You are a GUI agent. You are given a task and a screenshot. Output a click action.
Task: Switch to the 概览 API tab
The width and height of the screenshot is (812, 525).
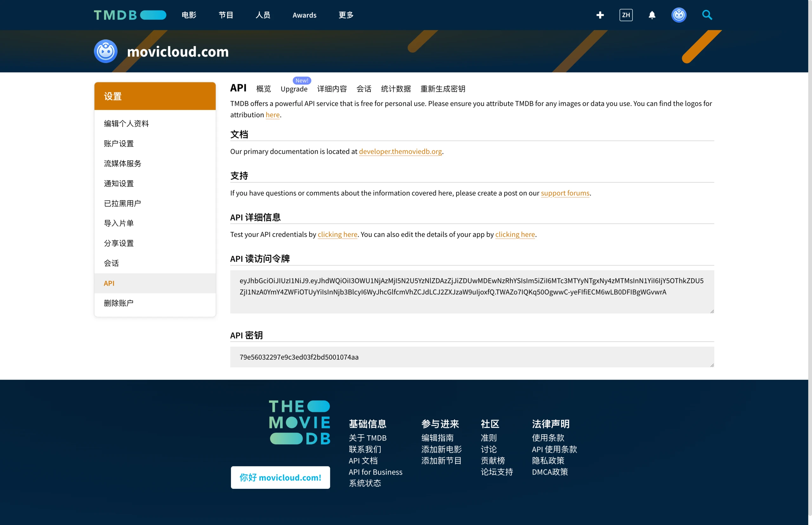click(264, 89)
